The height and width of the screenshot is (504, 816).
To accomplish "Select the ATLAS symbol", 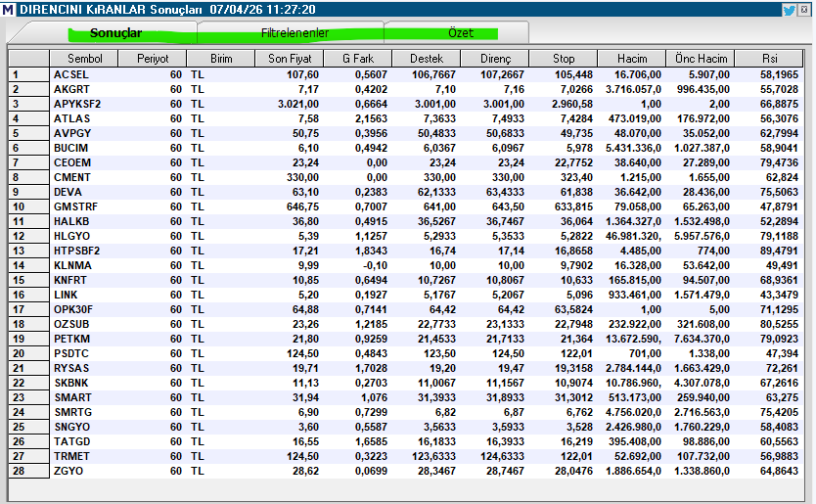I will (71, 118).
